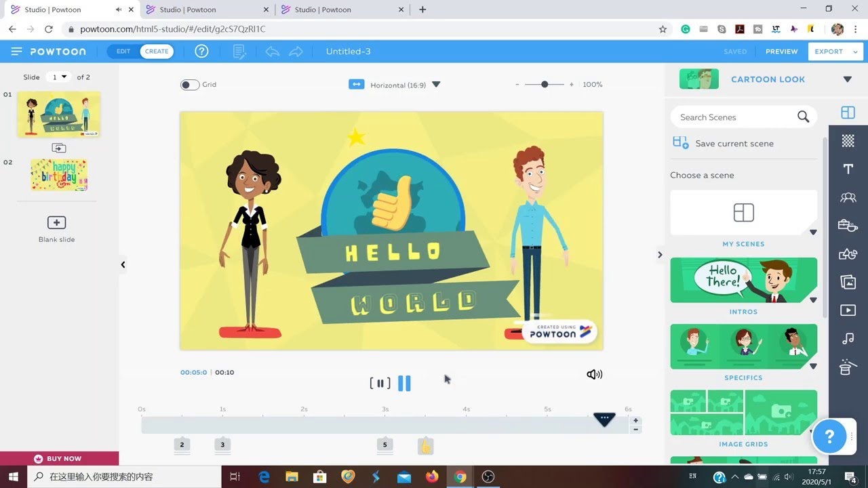Click the volume speaker icon below canvas
This screenshot has height=488, width=868.
(594, 374)
